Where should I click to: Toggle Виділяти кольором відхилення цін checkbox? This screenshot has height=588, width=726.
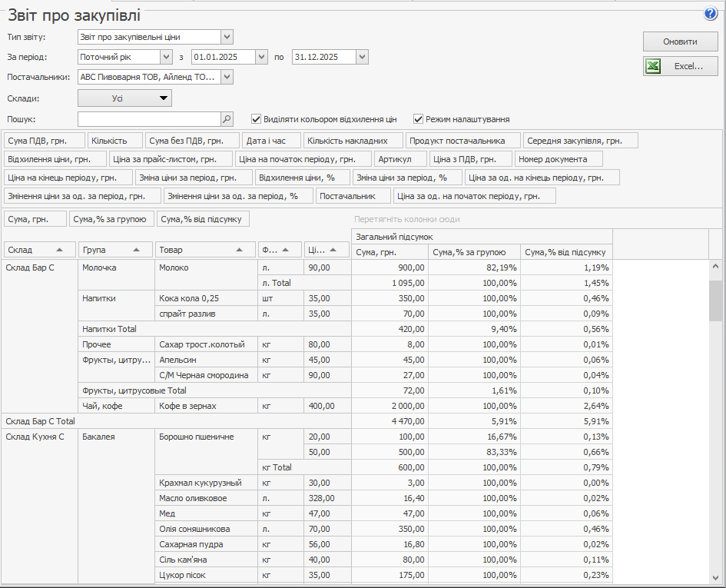click(257, 119)
